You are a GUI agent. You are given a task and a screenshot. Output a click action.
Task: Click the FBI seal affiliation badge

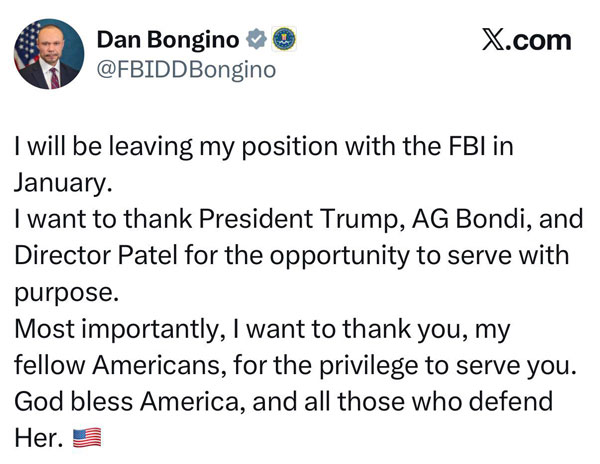point(283,40)
